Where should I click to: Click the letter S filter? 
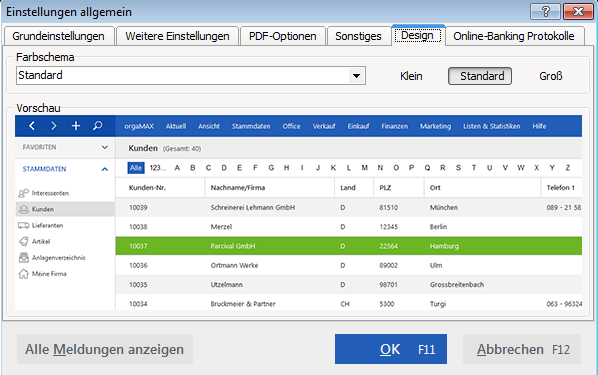pyautogui.click(x=458, y=168)
